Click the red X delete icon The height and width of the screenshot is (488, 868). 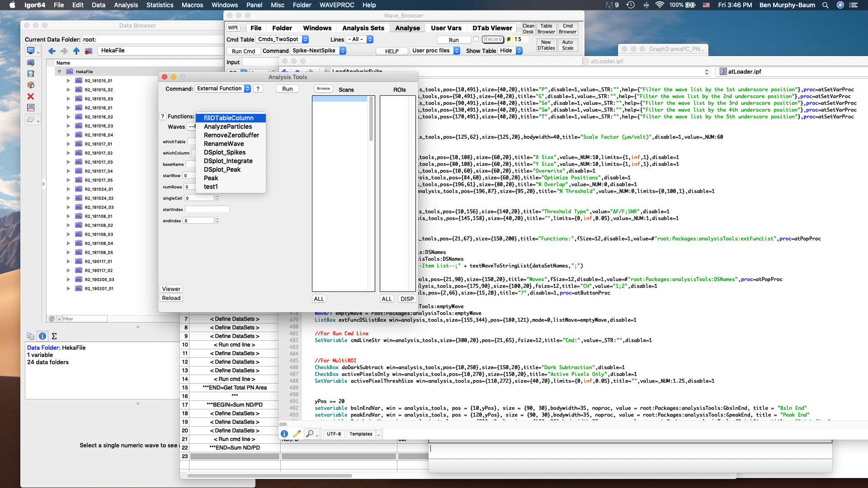click(x=31, y=96)
